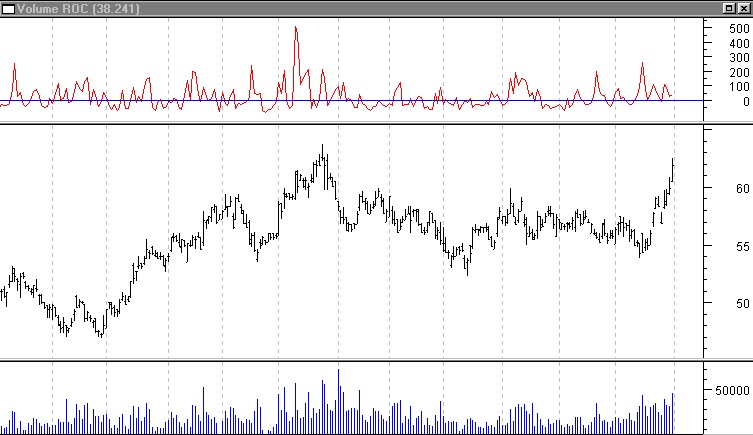Click the 50 price axis label
The image size is (753, 435).
tap(742, 304)
